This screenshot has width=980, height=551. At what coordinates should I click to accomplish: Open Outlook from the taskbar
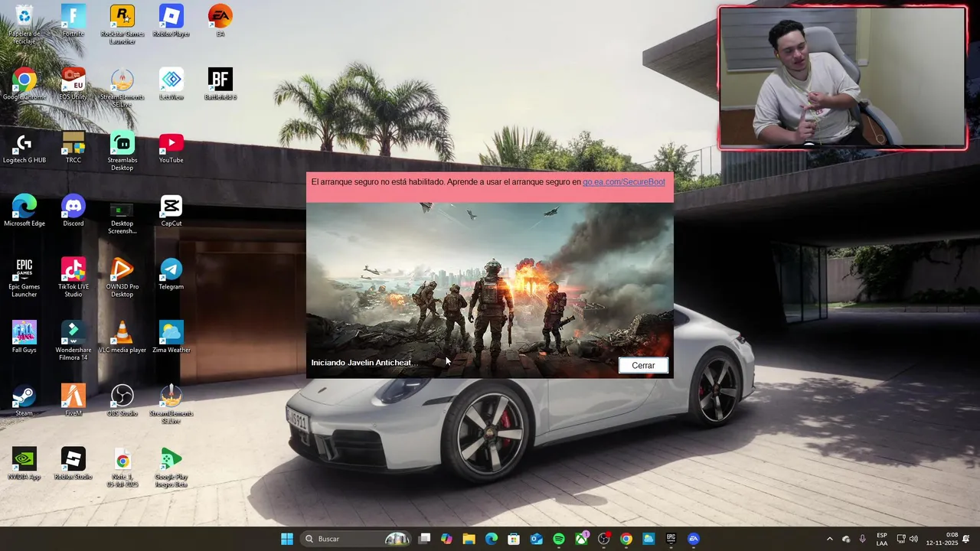537,539
